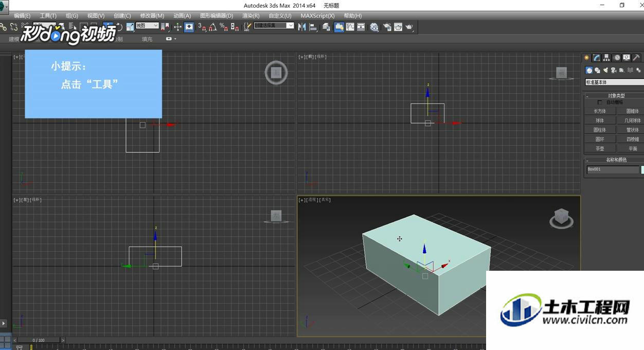Toggle the Graphite ribbon icon

pos(339,27)
